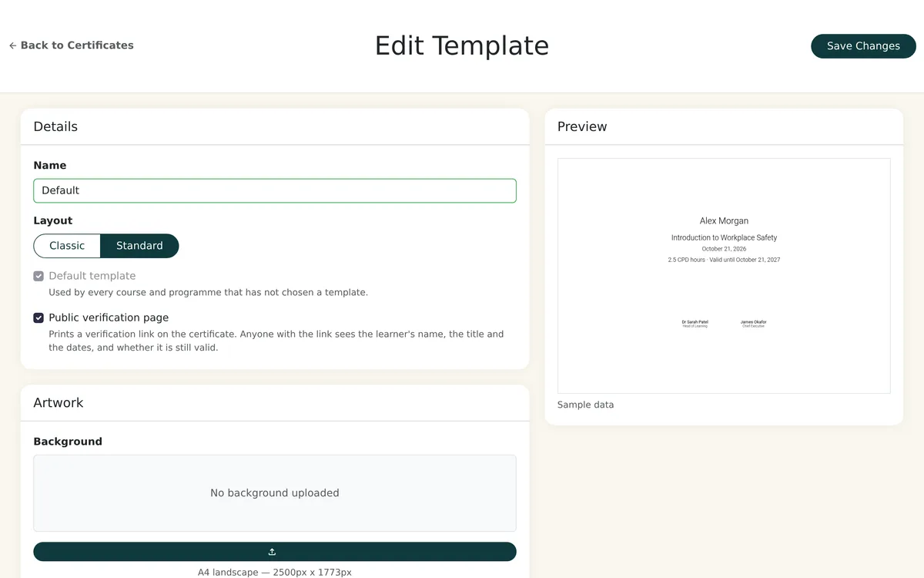Click the Preview panel heading
This screenshot has width=924, height=578.
point(582,126)
